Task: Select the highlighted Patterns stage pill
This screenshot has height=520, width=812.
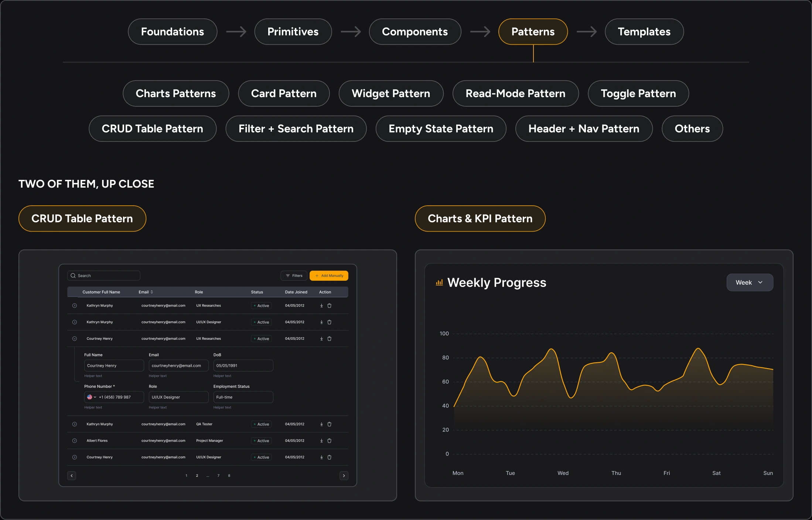Action: pos(533,32)
